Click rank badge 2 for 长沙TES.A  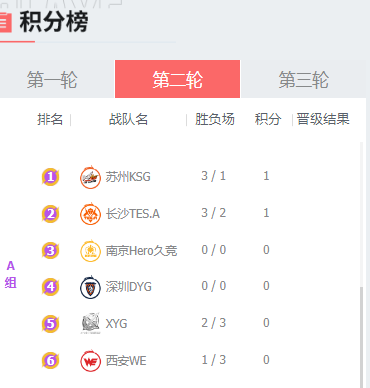coord(50,214)
